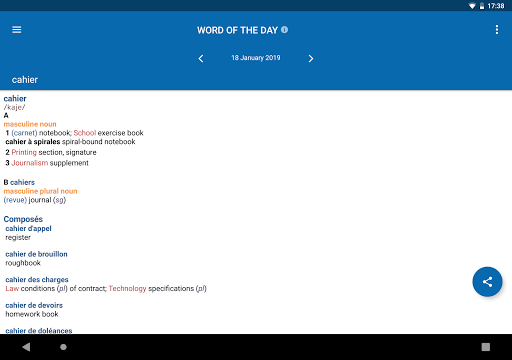Viewport: 512px width, 360px height.
Task: Tap the cahier title in header bar
Action: [25, 80]
